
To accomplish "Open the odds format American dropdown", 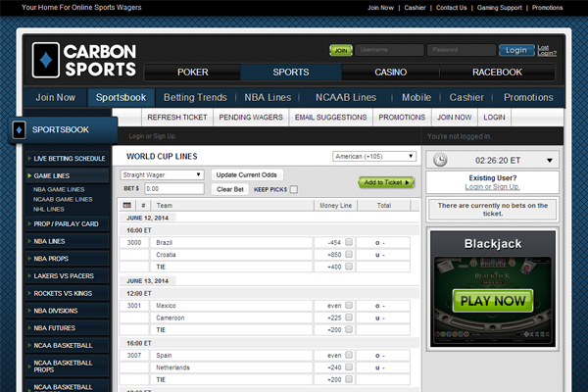I will pyautogui.click(x=374, y=157).
